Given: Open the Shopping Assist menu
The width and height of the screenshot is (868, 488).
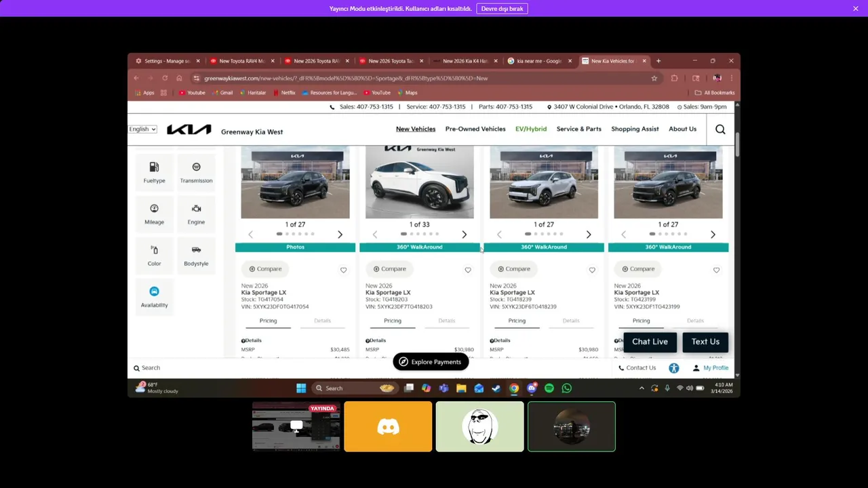Looking at the screenshot, I should pos(635,129).
